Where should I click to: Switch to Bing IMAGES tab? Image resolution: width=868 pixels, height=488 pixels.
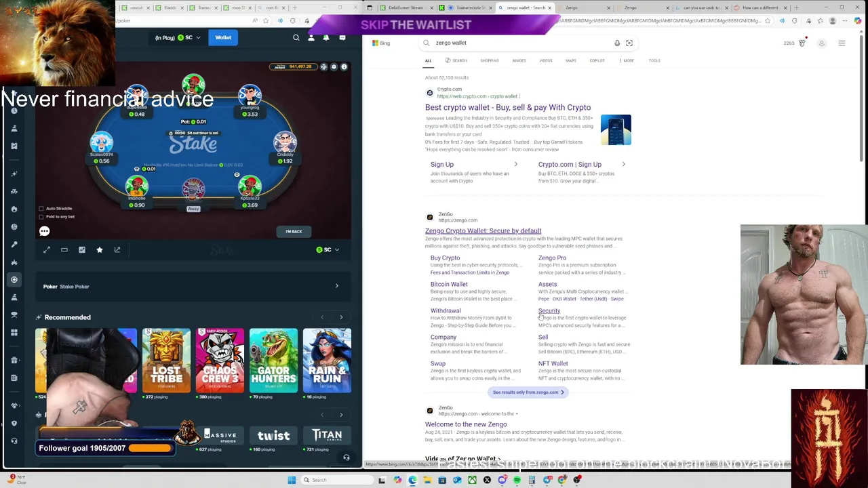519,61
